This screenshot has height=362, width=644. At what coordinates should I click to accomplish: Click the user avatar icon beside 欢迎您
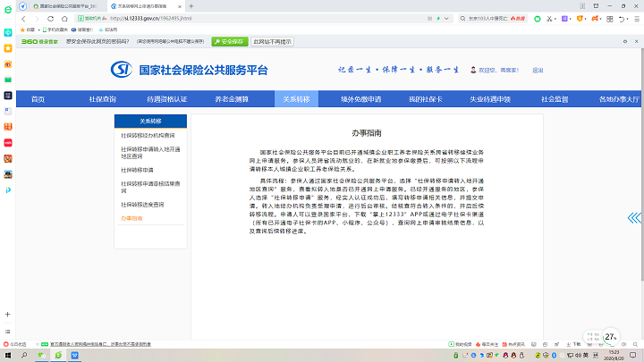473,70
